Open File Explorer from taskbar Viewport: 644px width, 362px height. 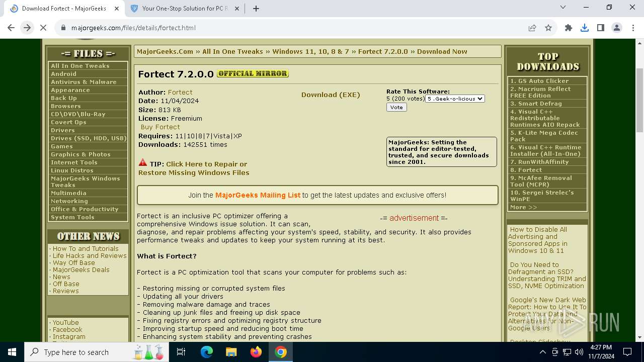(231, 352)
